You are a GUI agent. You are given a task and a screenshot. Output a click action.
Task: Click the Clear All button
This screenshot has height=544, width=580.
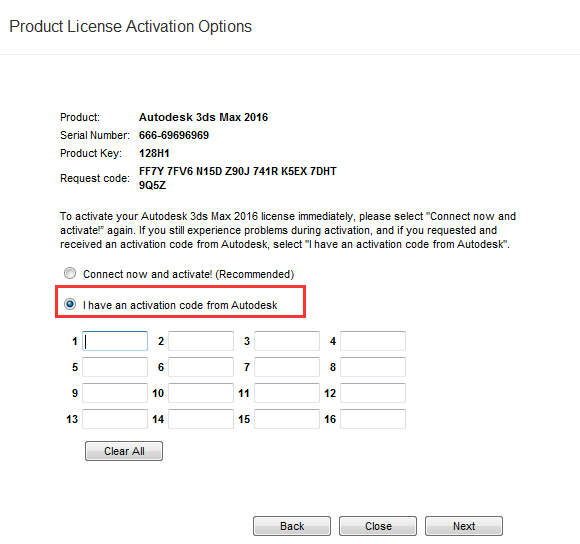click(x=124, y=451)
